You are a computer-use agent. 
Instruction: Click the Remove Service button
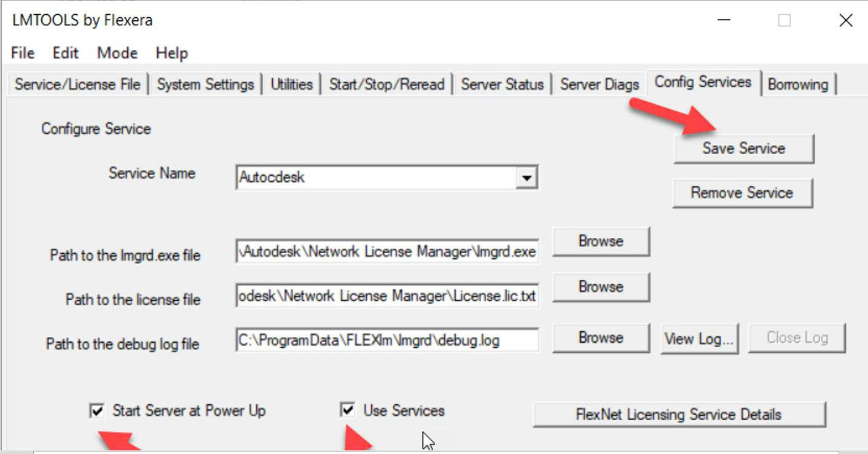(x=742, y=193)
